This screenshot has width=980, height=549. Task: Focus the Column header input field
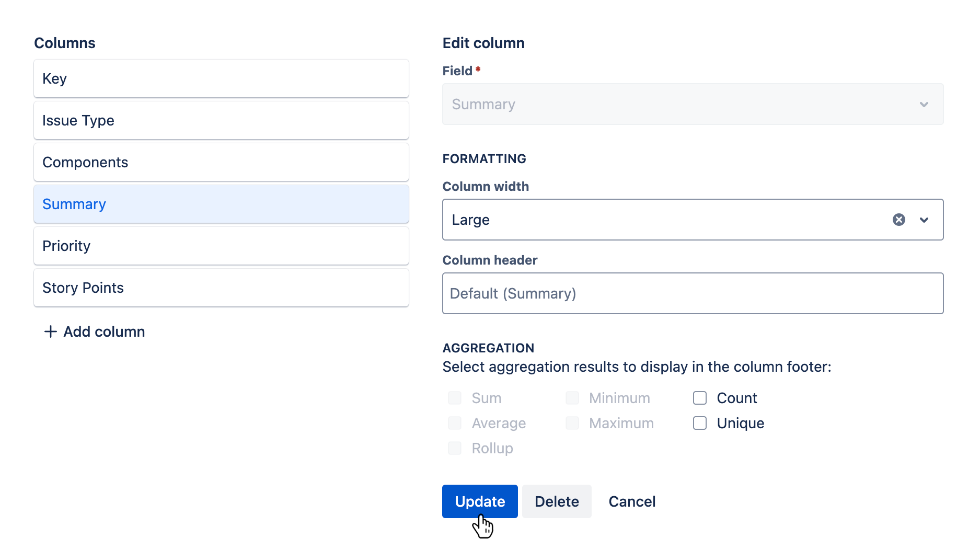[693, 293]
